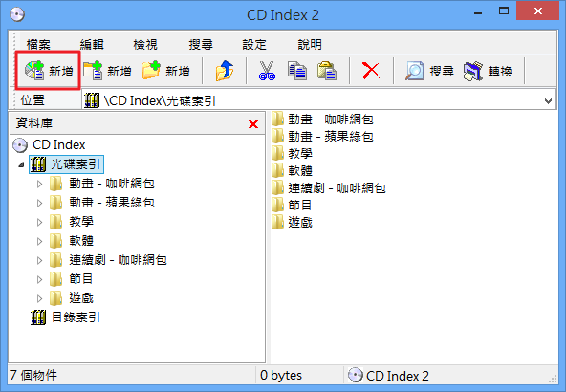The height and width of the screenshot is (392, 566).
Task: Select 節目 in the right file list
Action: [x=292, y=205]
